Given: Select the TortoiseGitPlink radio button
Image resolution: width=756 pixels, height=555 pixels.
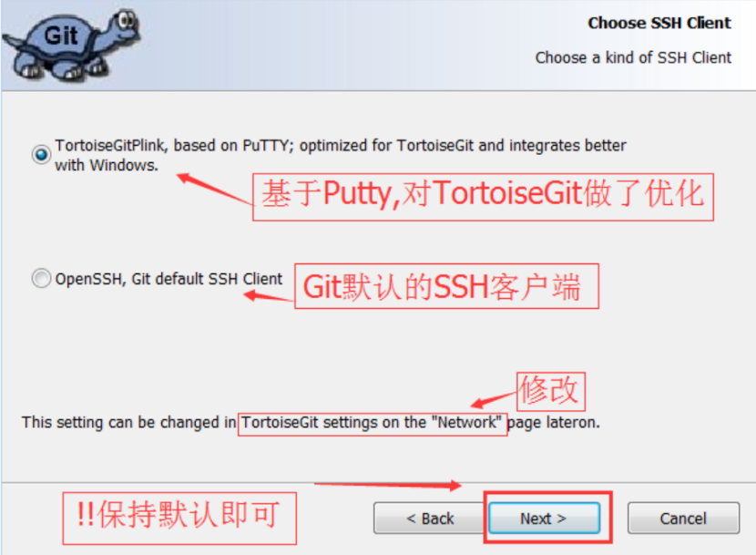Looking at the screenshot, I should pyautogui.click(x=41, y=154).
